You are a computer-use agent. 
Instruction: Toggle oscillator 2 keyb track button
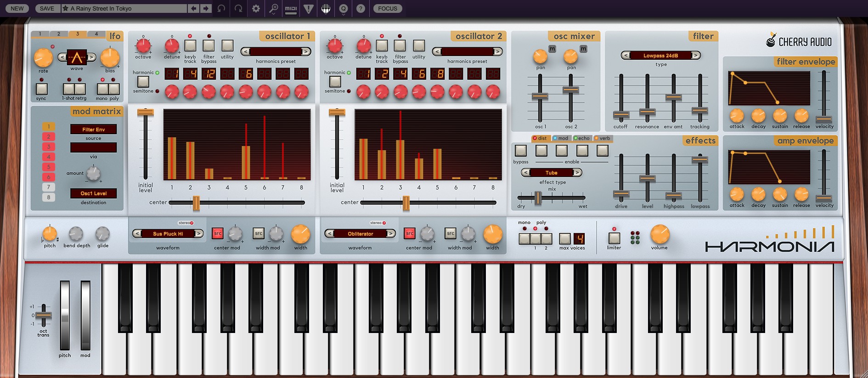382,45
